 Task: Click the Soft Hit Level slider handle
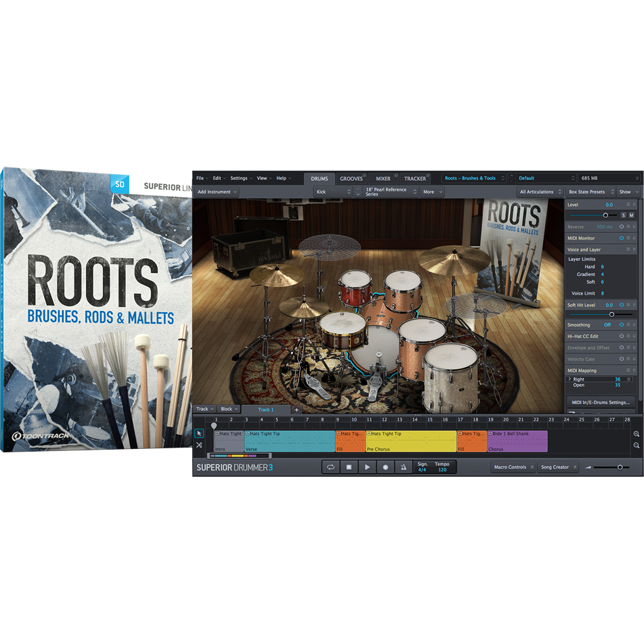click(611, 314)
